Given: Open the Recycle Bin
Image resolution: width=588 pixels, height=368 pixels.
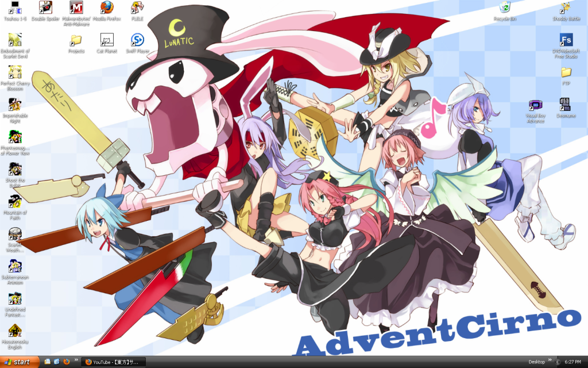Looking at the screenshot, I should coord(505,11).
